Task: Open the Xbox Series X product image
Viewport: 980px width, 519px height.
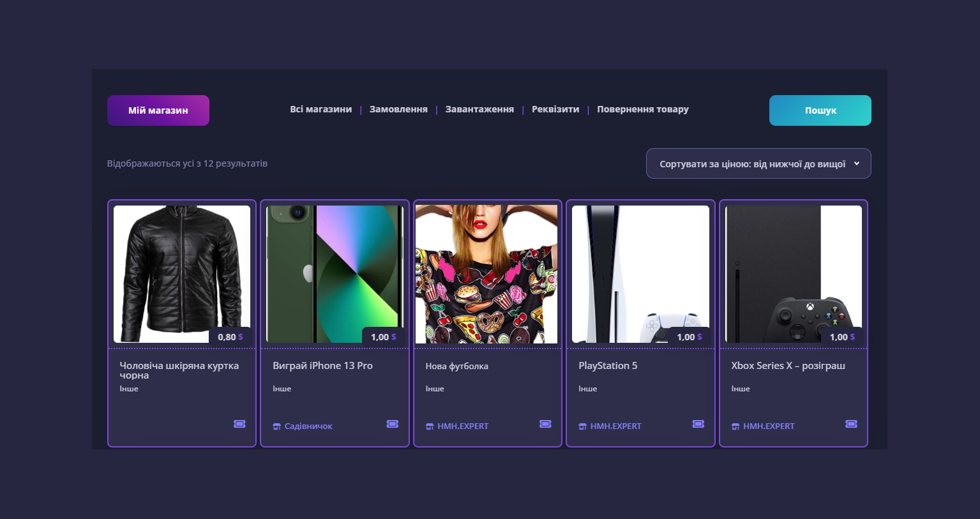Action: [x=794, y=274]
